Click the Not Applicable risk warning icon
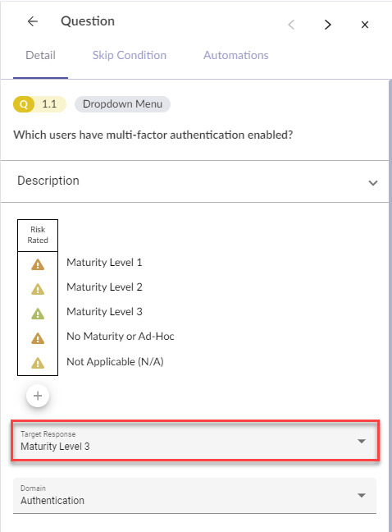 coord(38,363)
